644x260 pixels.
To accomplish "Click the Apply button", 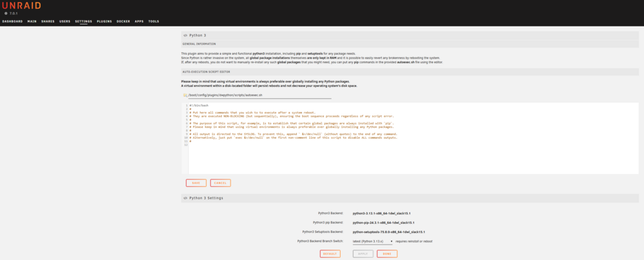I will click(x=363, y=254).
